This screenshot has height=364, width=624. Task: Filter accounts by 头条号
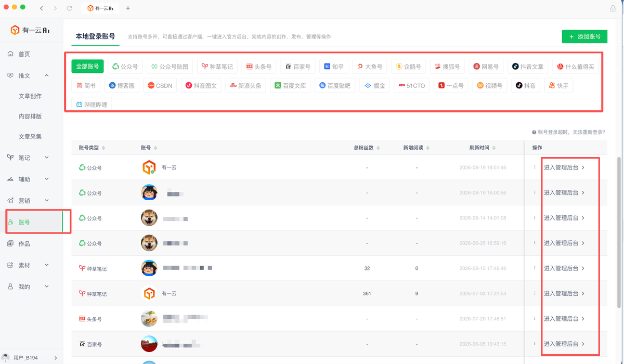[259, 67]
